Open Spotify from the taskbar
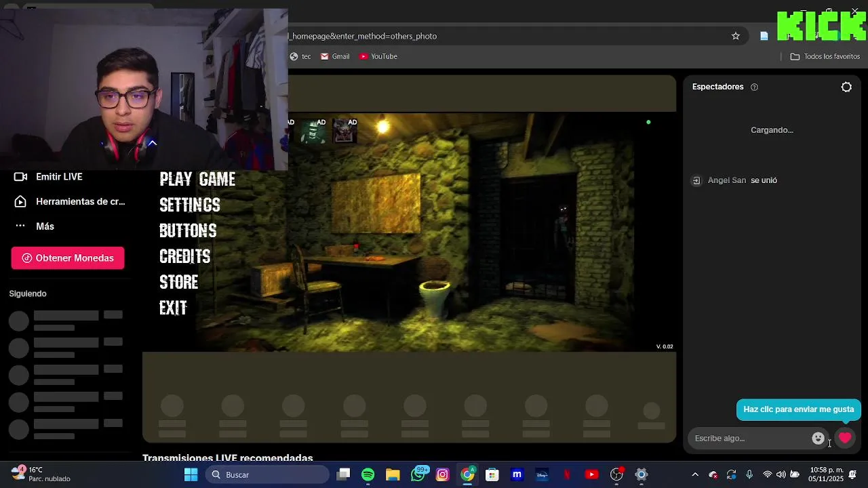 [x=368, y=474]
